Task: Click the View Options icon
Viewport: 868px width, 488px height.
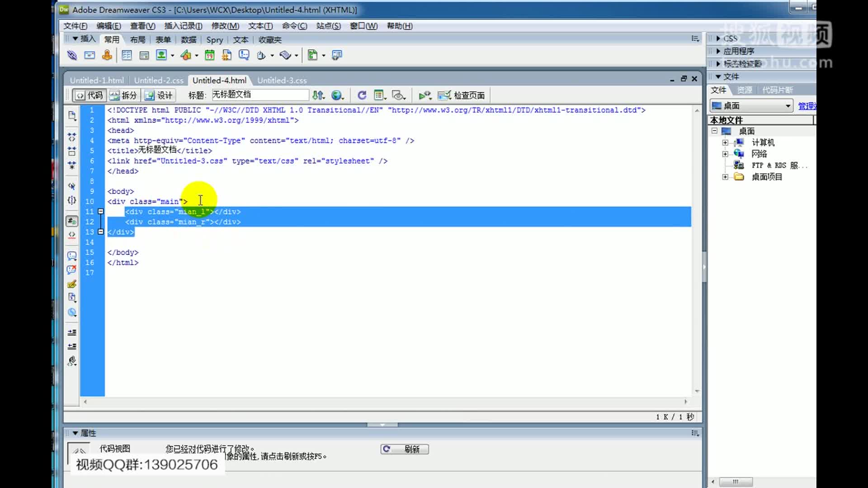Action: (379, 95)
